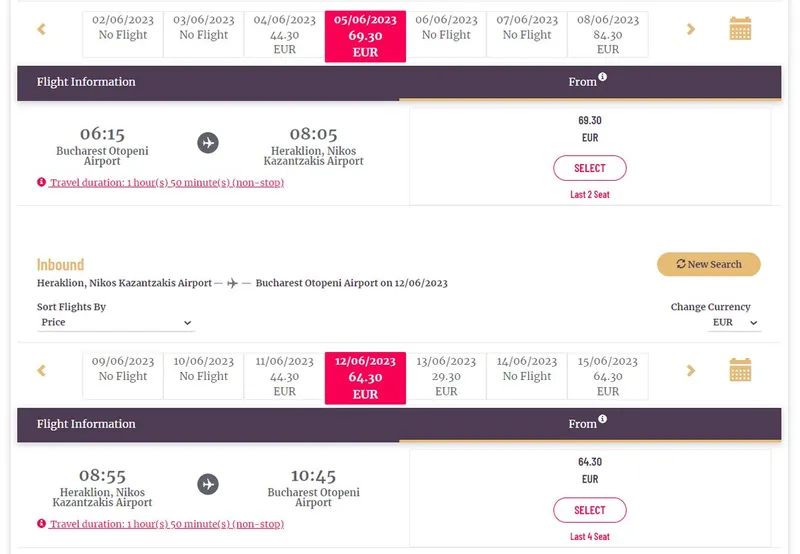Choose outbound date 04/06/2023 at 44.30 EUR
Image resolution: width=800 pixels, height=554 pixels.
point(284,35)
